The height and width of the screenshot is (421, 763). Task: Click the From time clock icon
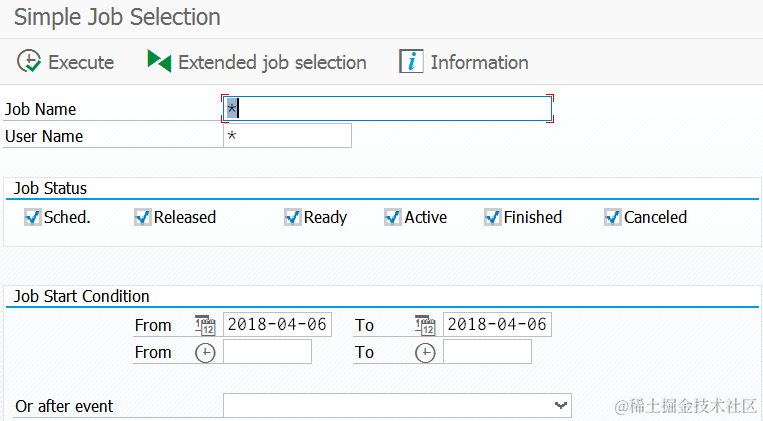click(x=205, y=352)
